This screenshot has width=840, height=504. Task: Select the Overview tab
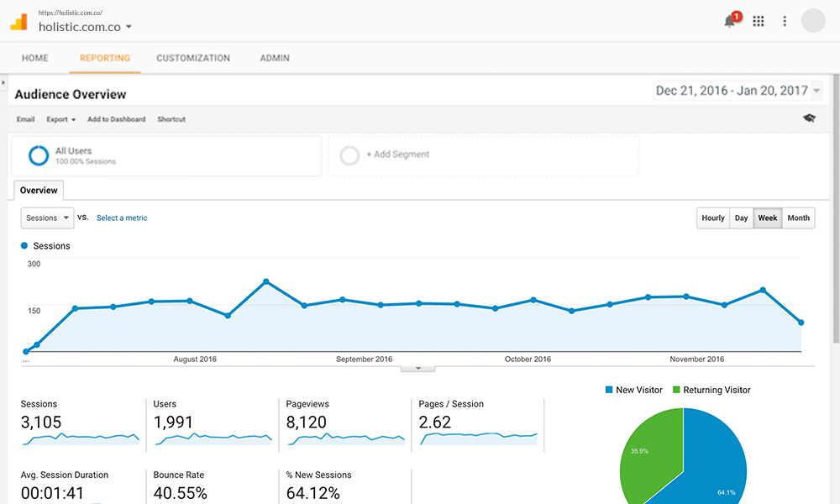point(39,190)
